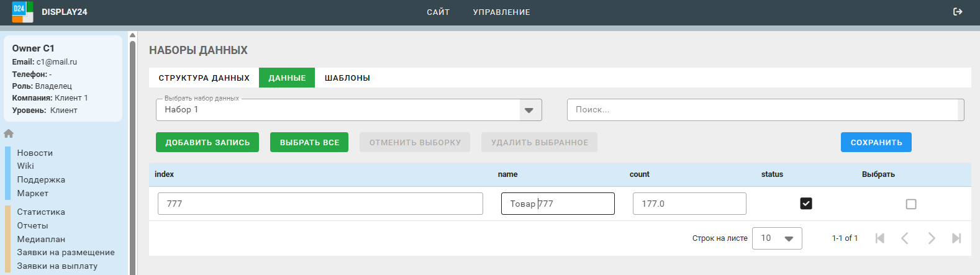This screenshot has width=980, height=275.
Task: Uncheck the status checkbox for row 777
Action: [x=806, y=204]
